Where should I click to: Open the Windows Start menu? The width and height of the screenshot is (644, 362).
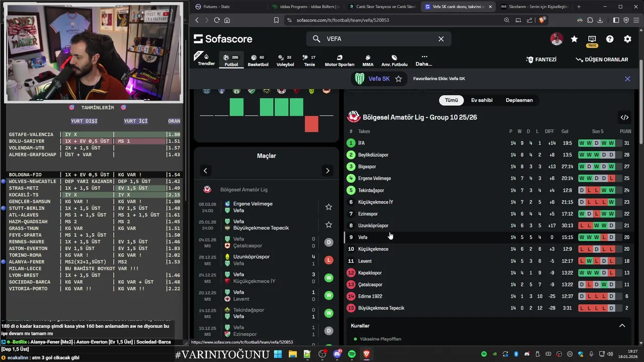pos(278,354)
